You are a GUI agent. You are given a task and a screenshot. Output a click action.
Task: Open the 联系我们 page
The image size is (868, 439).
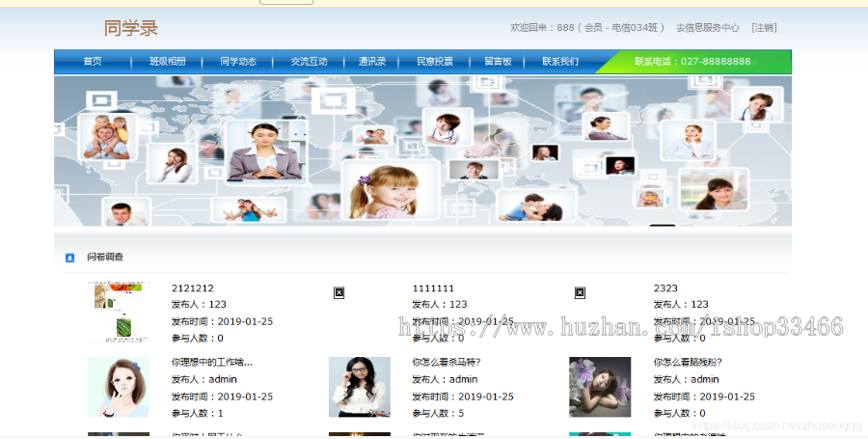coord(560,62)
